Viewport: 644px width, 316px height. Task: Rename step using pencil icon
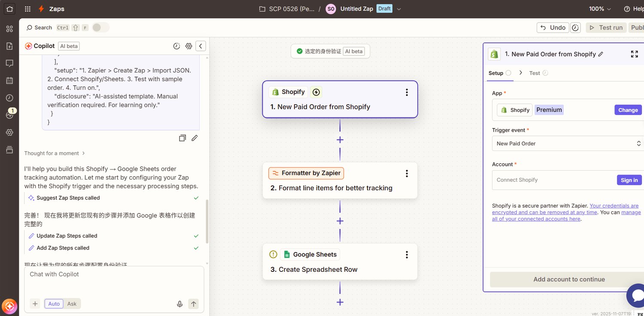601,54
